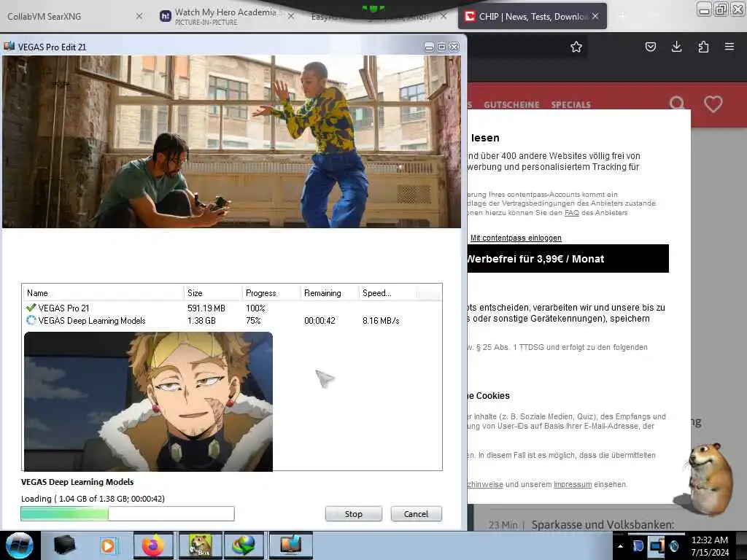
Task: Open the SPECIALS menu on CHIP
Action: point(570,105)
